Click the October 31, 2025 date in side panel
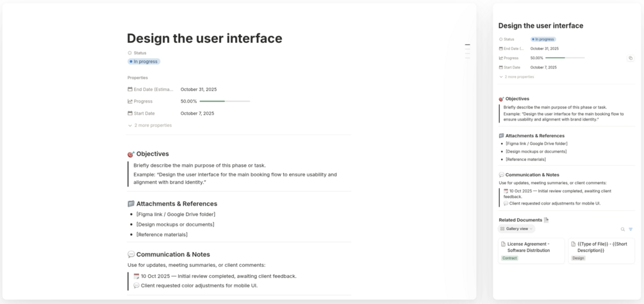The width and height of the screenshot is (644, 304). pos(544,49)
